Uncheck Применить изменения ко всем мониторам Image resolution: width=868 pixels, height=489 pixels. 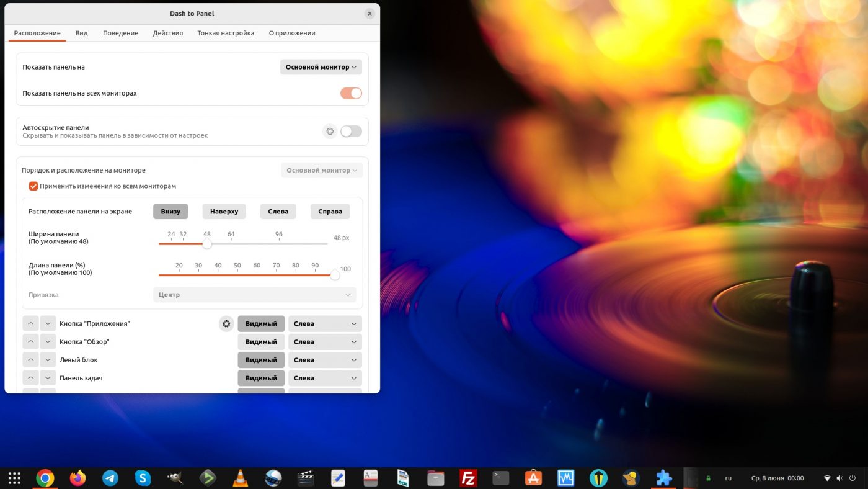click(33, 186)
